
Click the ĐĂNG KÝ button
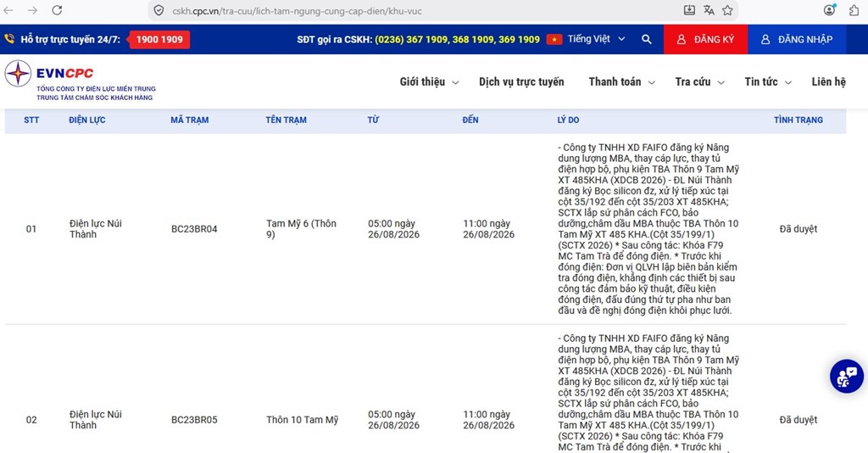click(706, 39)
